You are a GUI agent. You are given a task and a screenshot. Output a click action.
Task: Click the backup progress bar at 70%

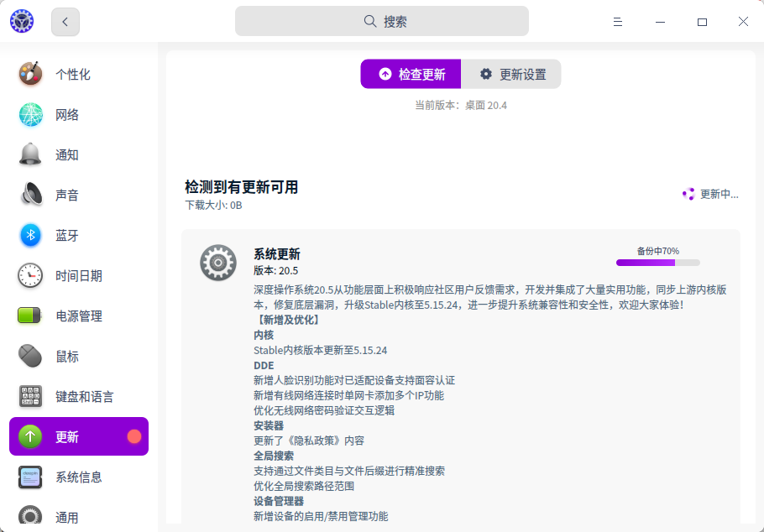(657, 263)
